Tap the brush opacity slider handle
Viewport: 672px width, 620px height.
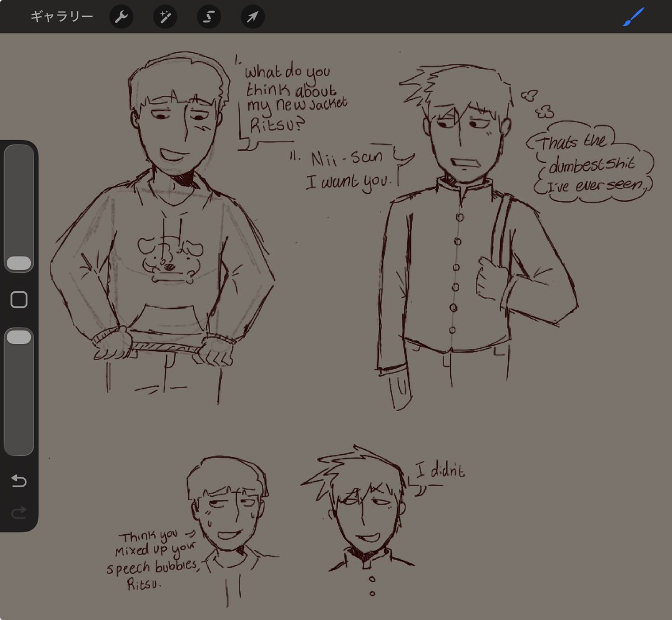(x=19, y=337)
